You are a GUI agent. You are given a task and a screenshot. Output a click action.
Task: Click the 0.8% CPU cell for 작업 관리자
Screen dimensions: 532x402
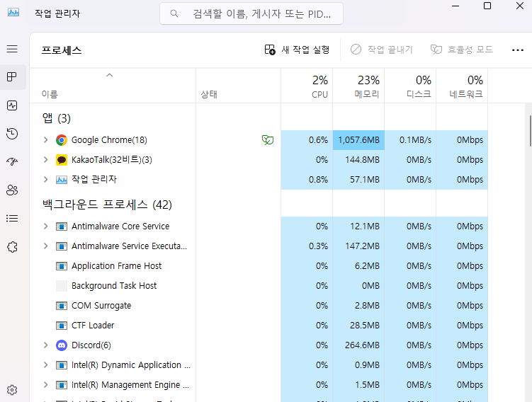point(307,180)
